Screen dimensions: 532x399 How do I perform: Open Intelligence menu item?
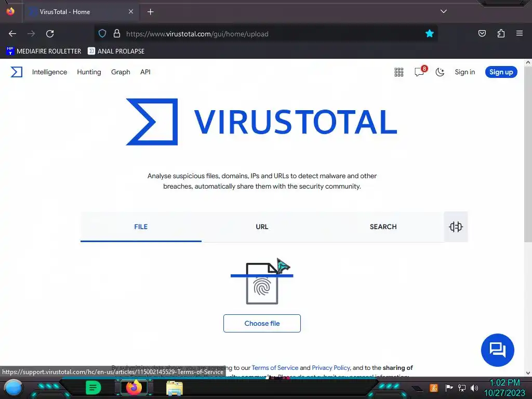click(49, 72)
